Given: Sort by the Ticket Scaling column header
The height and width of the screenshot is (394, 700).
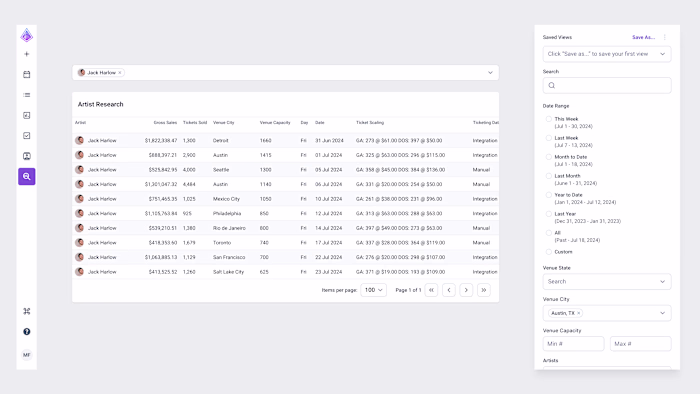Looking at the screenshot, I should (x=370, y=123).
